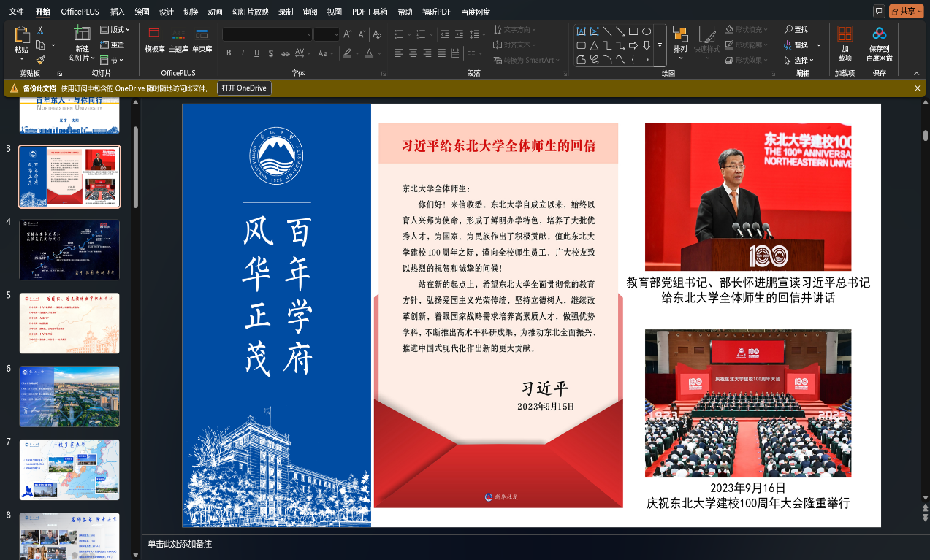Screen dimensions: 930x560
Task: Expand the shapes gallery more arrow
Action: point(660,45)
